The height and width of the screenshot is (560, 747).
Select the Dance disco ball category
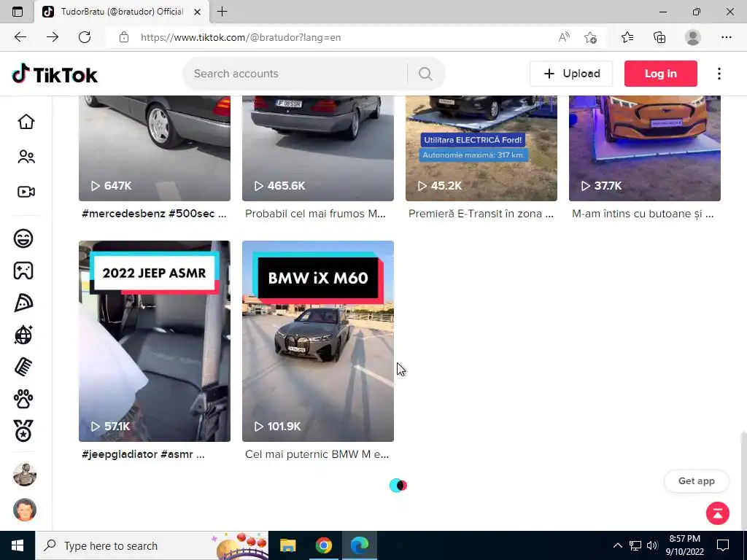pos(23,335)
